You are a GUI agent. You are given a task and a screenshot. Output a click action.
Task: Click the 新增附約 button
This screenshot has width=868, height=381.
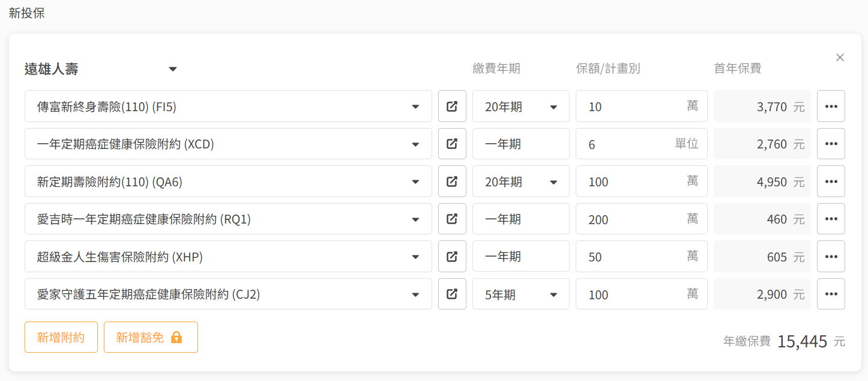[x=61, y=337]
